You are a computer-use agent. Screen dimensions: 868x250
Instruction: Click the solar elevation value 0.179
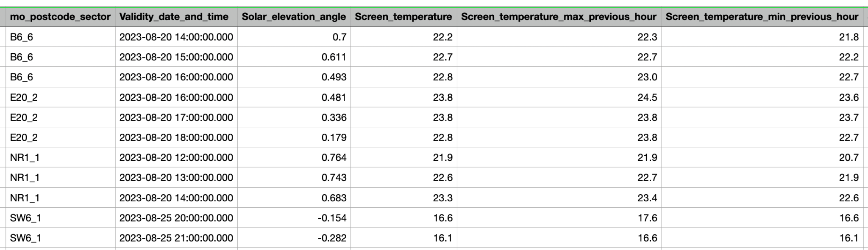(x=294, y=137)
